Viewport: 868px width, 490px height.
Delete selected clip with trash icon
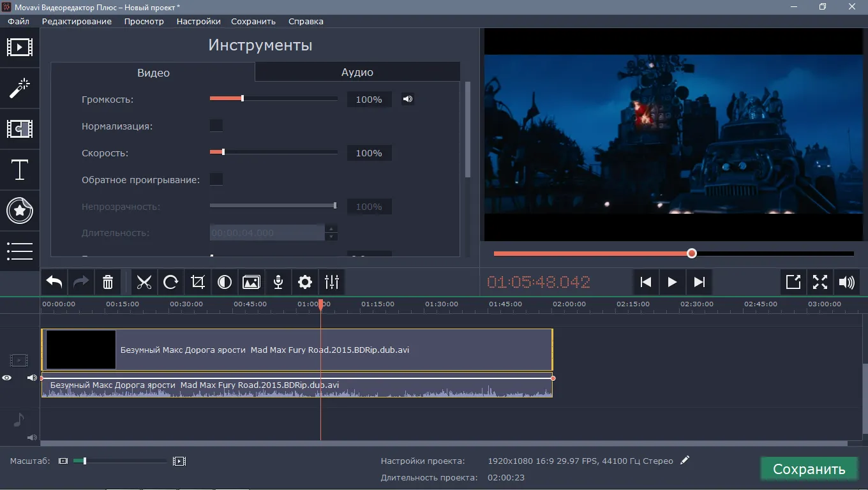tap(108, 282)
